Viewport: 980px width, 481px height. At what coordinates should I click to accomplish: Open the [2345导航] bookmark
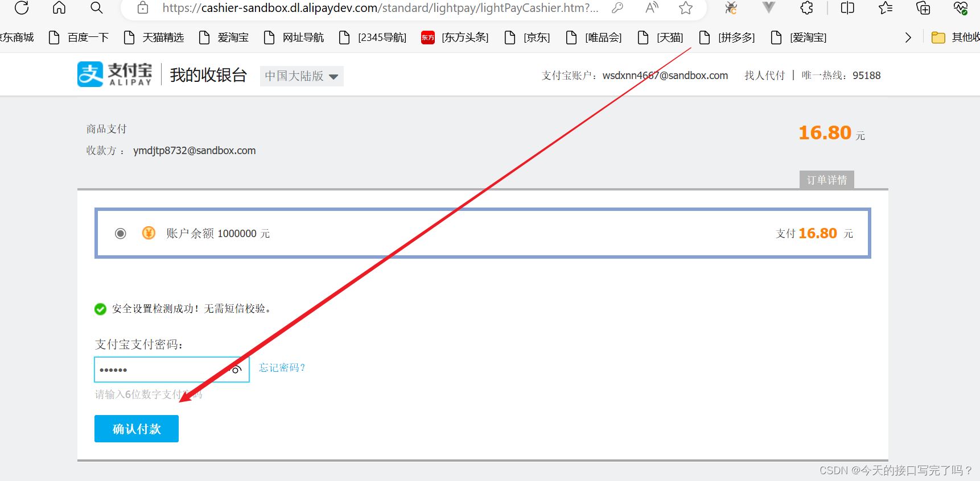373,38
